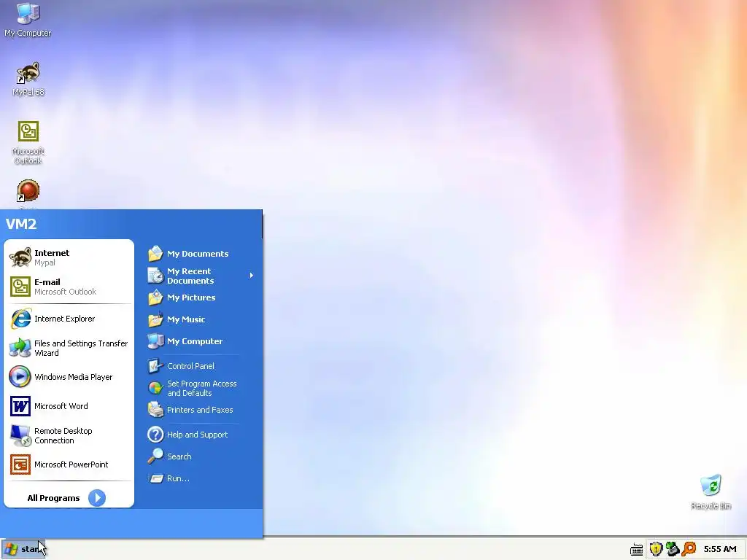Click My Pictures text label
747x560 pixels.
191,297
